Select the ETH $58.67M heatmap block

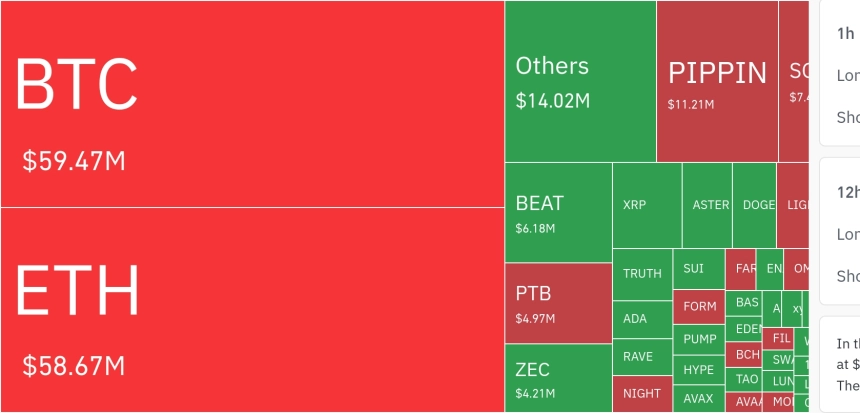coord(252,310)
